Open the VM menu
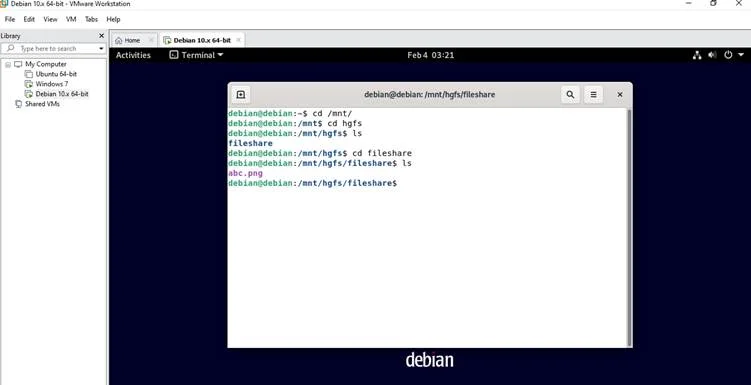This screenshot has width=751, height=385. [x=71, y=19]
